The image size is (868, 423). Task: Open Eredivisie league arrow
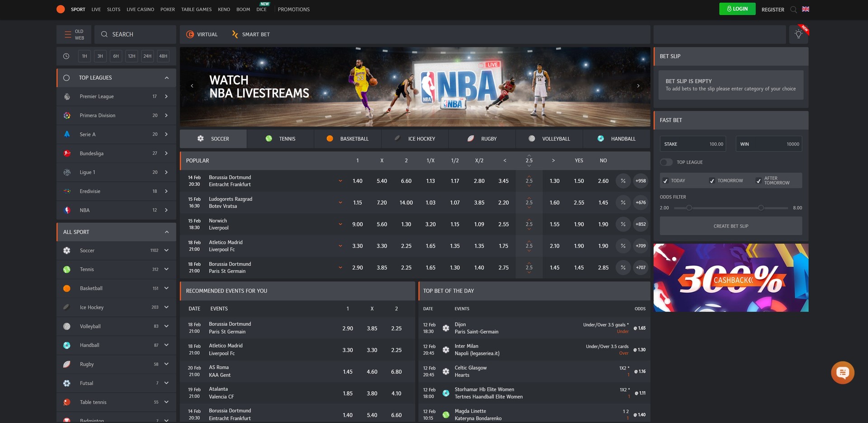pyautogui.click(x=166, y=191)
